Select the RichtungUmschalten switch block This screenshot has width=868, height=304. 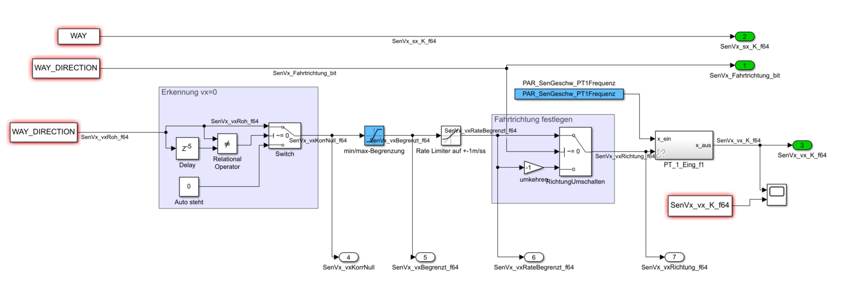tap(575, 151)
